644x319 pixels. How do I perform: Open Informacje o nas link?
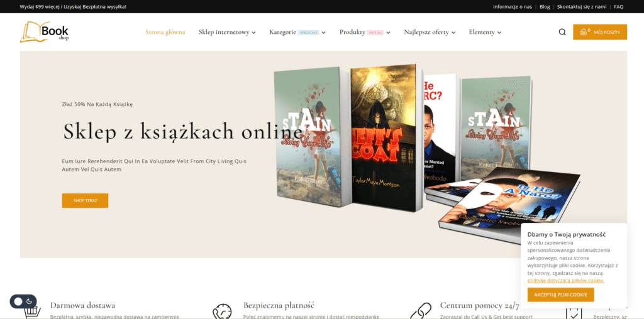tap(512, 6)
